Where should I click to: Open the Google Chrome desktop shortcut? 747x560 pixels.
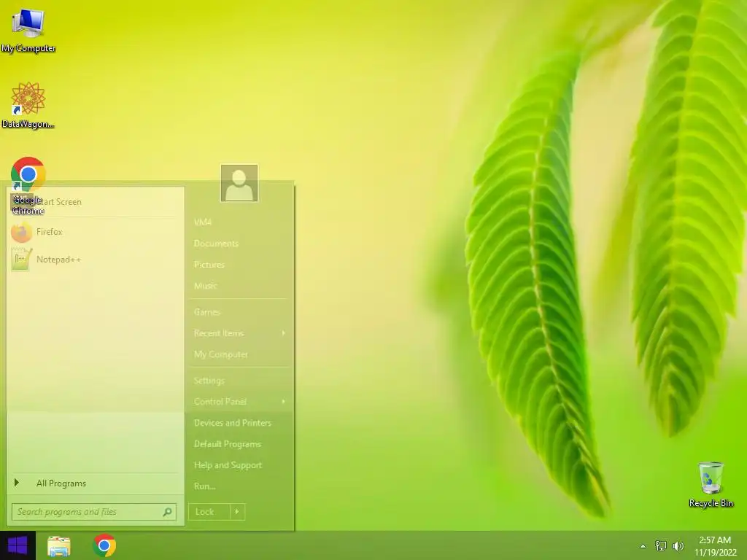[x=28, y=186]
